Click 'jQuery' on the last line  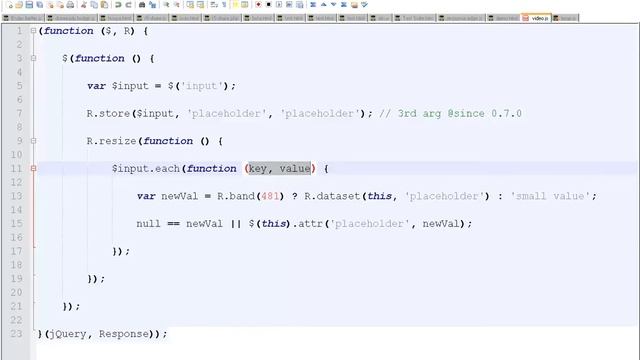(x=68, y=334)
